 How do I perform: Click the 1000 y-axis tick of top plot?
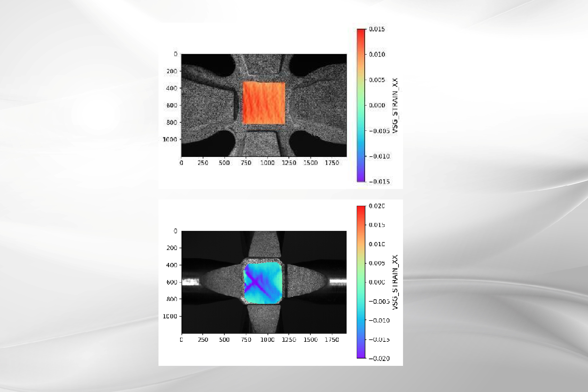point(170,140)
